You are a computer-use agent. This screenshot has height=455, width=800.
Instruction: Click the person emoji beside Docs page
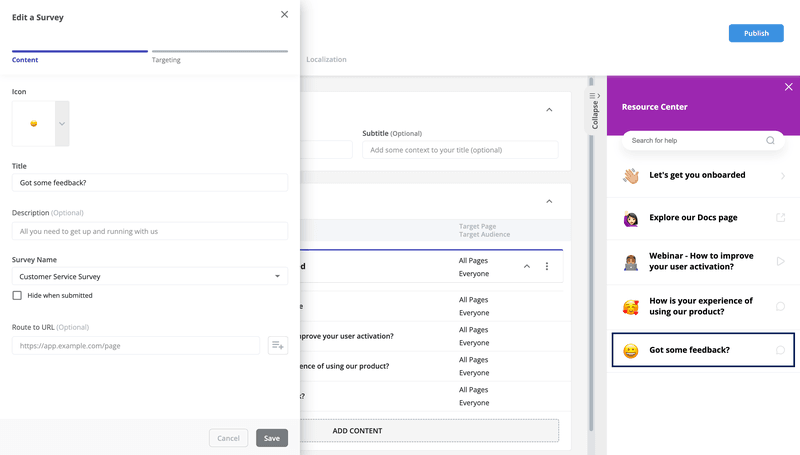tap(631, 218)
